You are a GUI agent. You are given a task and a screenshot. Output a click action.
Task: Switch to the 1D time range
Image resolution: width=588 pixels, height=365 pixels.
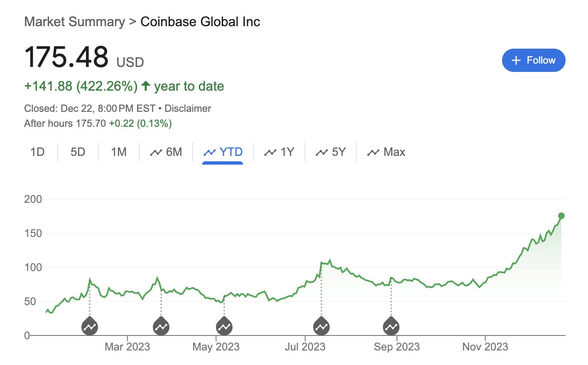coord(37,152)
